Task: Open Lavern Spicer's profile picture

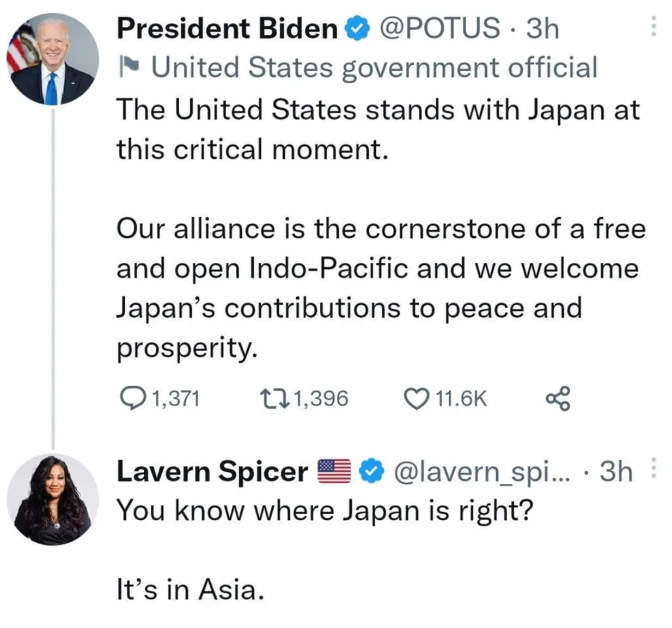Action: pyautogui.click(x=53, y=500)
